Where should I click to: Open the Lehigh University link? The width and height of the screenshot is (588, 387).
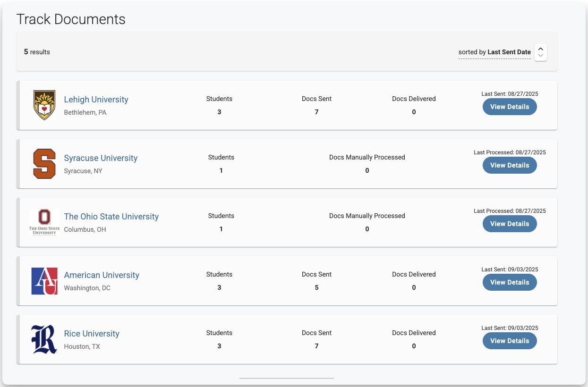[96, 100]
